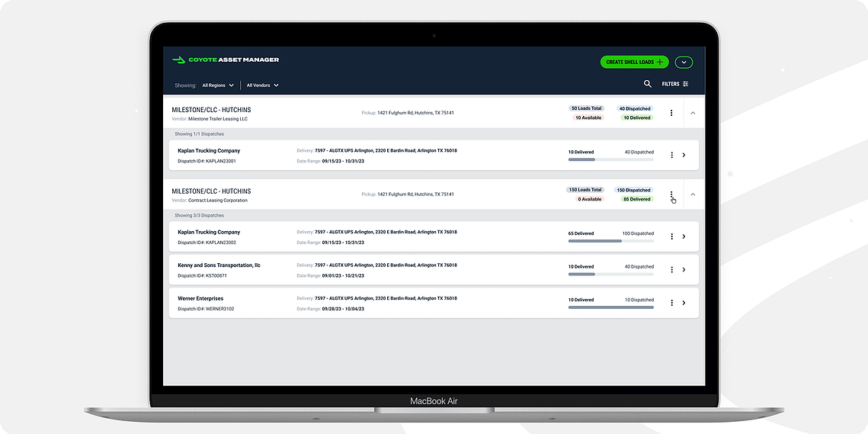Click date range 09/01/23 - 10/21/23
Screen dimensions: 868x434
(x=343, y=275)
